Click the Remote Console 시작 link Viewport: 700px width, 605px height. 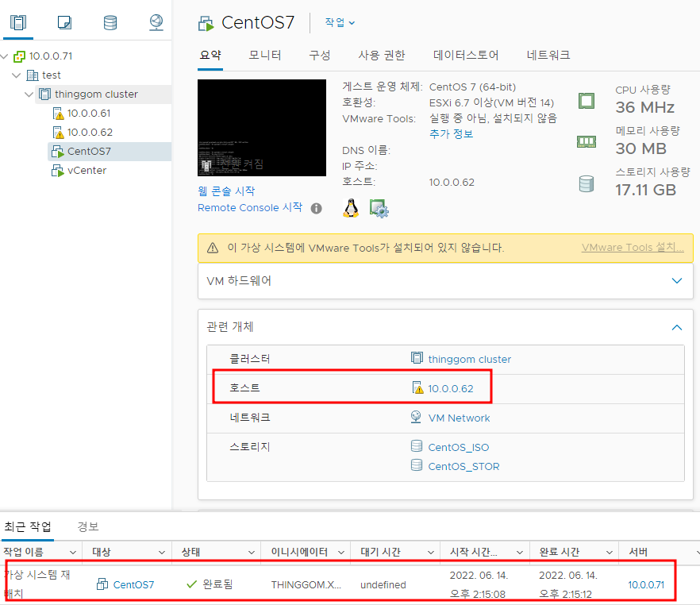coord(250,207)
